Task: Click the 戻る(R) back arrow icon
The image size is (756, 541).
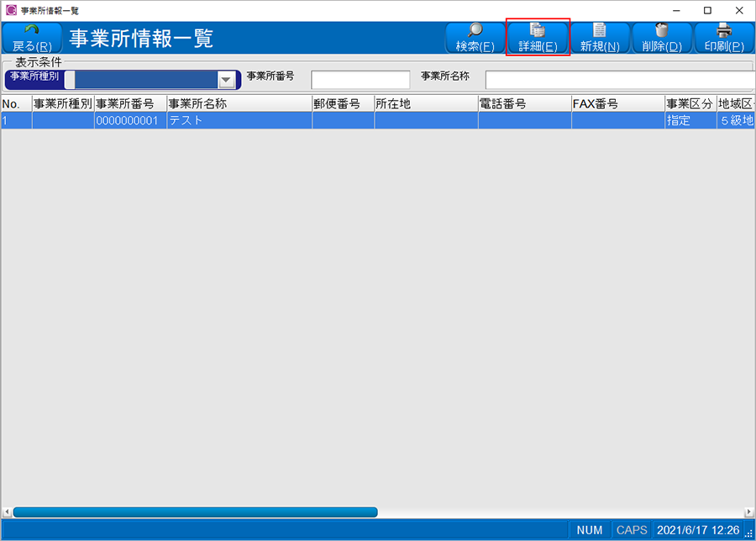Action: pyautogui.click(x=32, y=31)
